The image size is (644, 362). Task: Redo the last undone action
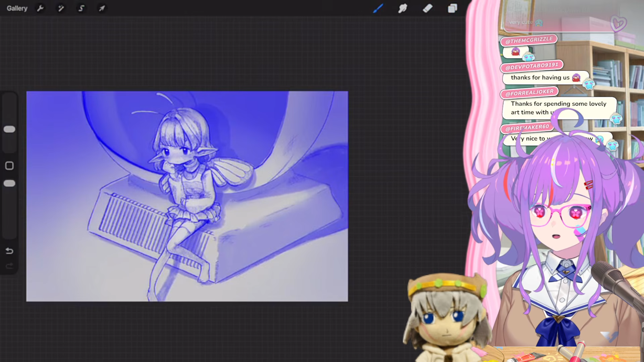point(9,266)
